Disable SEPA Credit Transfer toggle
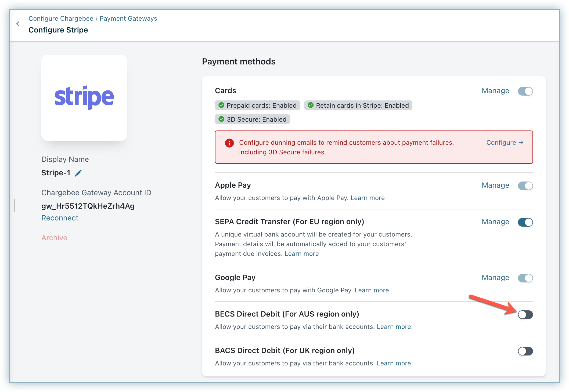Screen dimensions: 569x392 click(x=525, y=222)
